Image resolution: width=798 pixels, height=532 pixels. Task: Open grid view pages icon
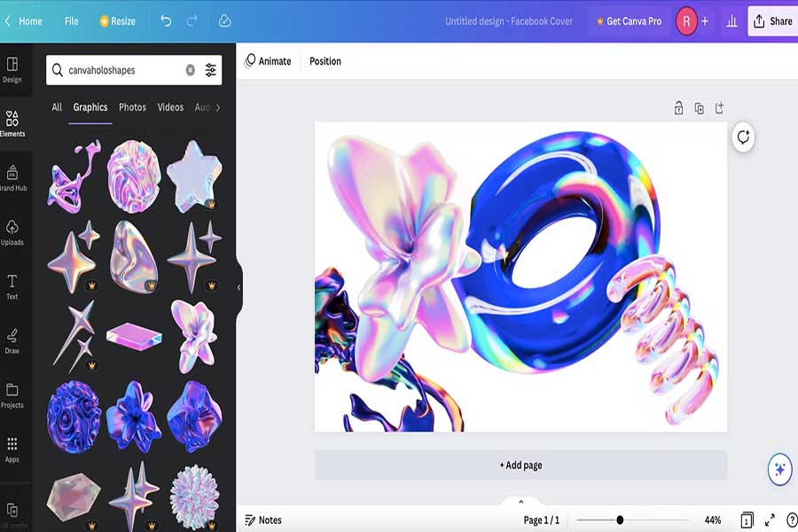[747, 520]
